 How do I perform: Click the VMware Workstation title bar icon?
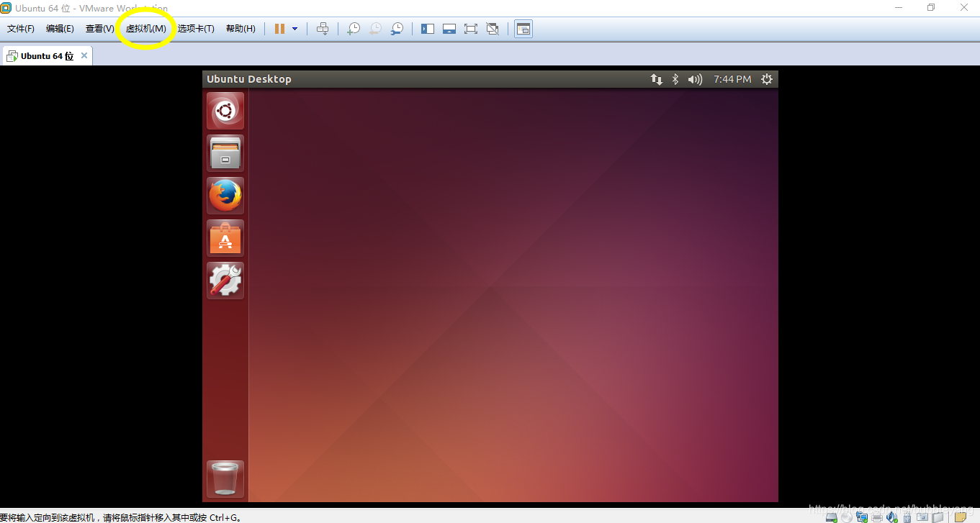[6, 8]
